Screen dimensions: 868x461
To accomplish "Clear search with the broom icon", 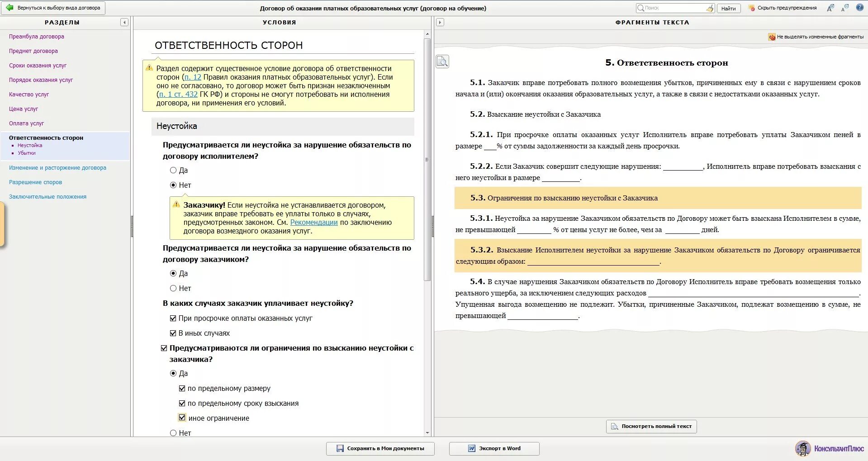I will click(x=710, y=8).
